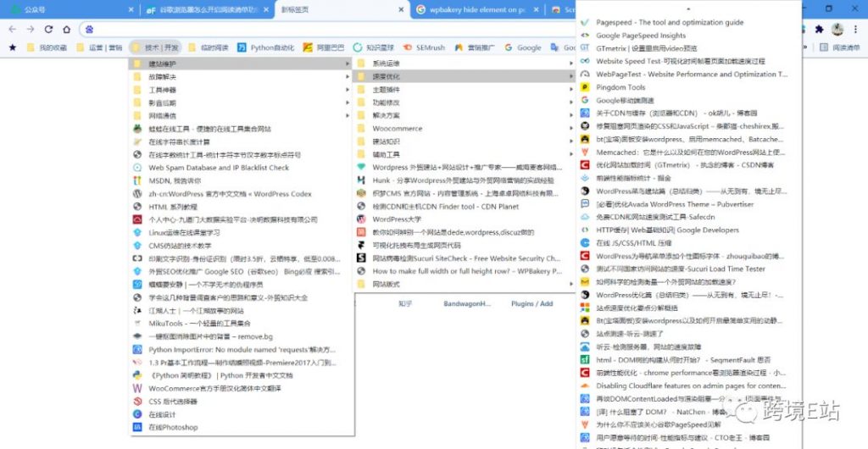The width and height of the screenshot is (868, 449).
Task: Open the Python自动化 bookmark
Action: click(x=265, y=47)
